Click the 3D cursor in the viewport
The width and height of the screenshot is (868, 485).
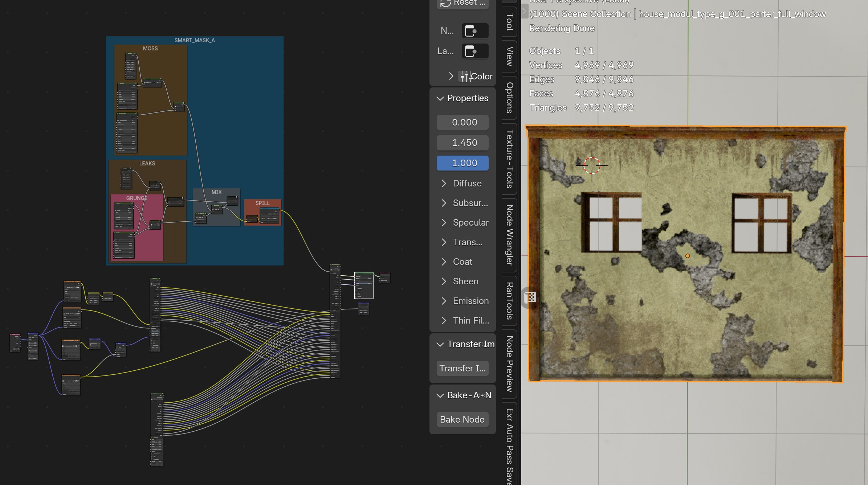[x=592, y=165]
